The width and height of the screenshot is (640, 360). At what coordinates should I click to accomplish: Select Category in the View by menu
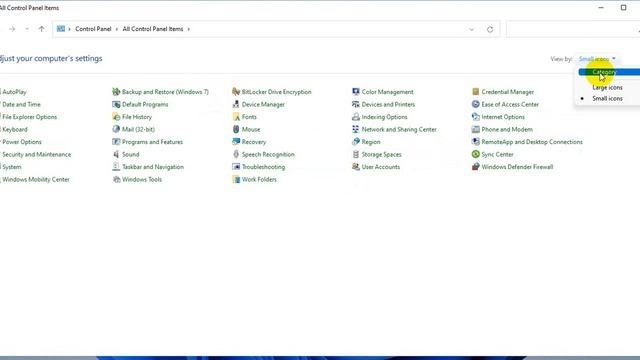tap(609, 72)
